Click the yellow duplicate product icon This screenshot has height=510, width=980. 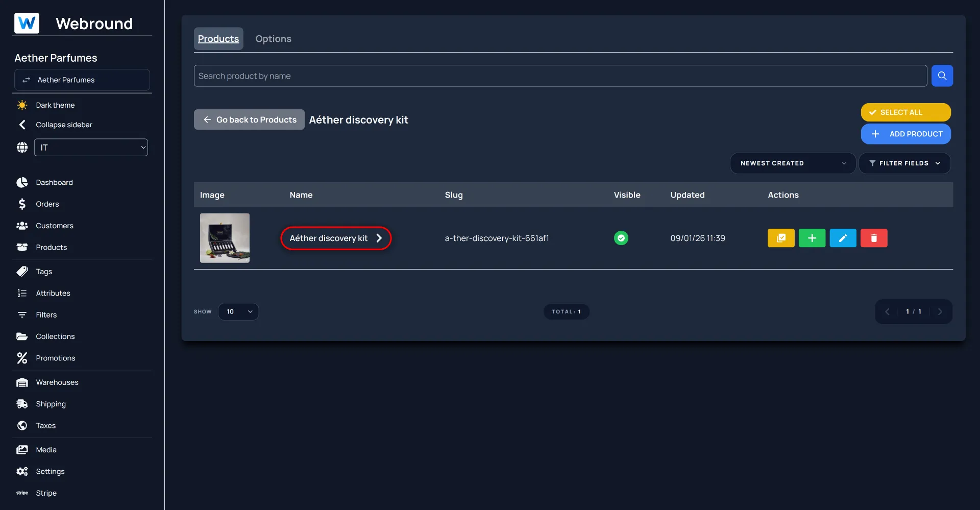coord(781,238)
